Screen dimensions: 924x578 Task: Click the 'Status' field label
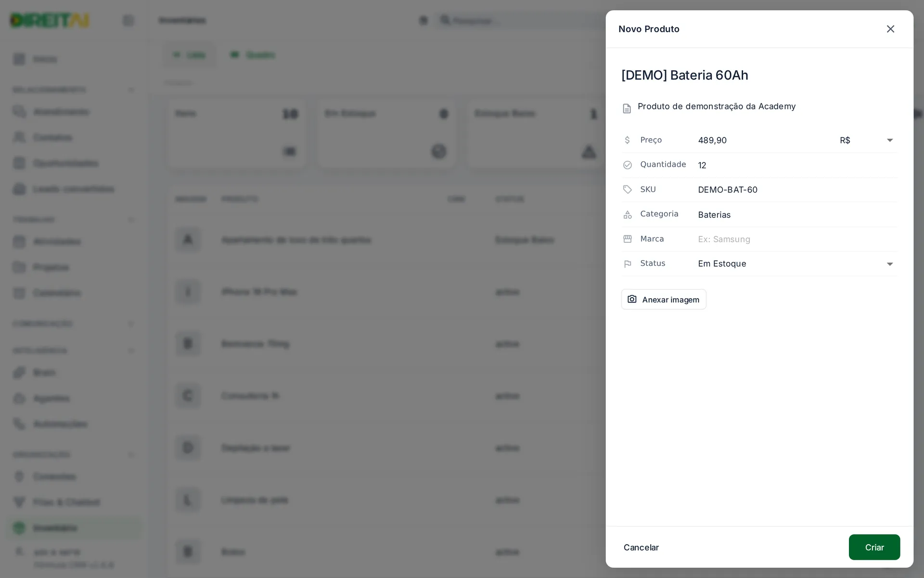[653, 263]
